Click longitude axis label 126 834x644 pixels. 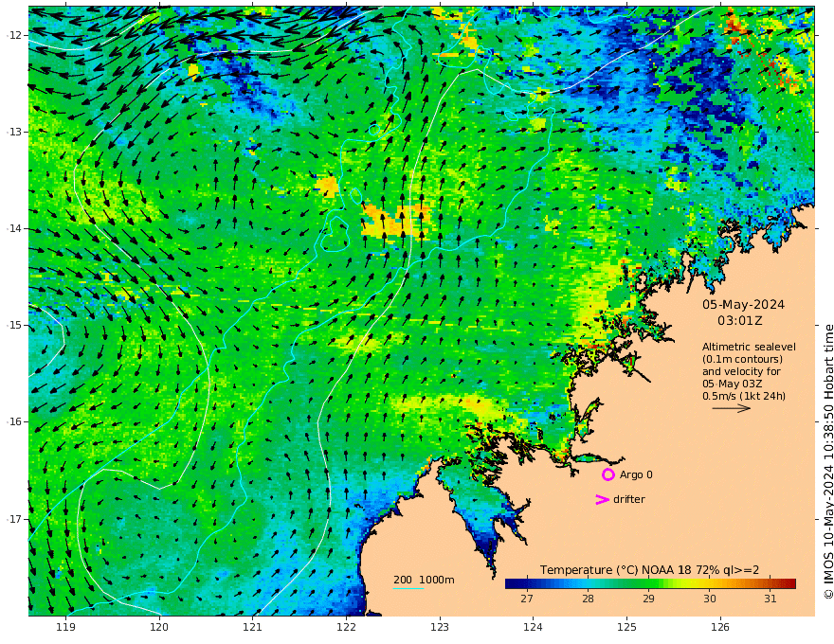pos(720,627)
